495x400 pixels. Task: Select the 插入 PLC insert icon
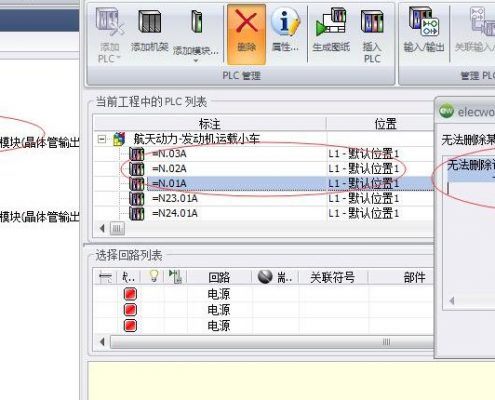(372, 35)
